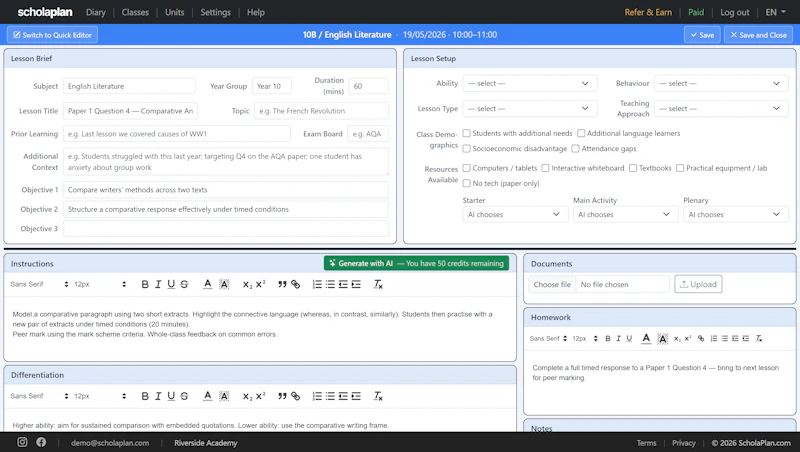Viewport: 800px width, 452px height.
Task: Check No tech (paper only)
Action: (x=466, y=183)
